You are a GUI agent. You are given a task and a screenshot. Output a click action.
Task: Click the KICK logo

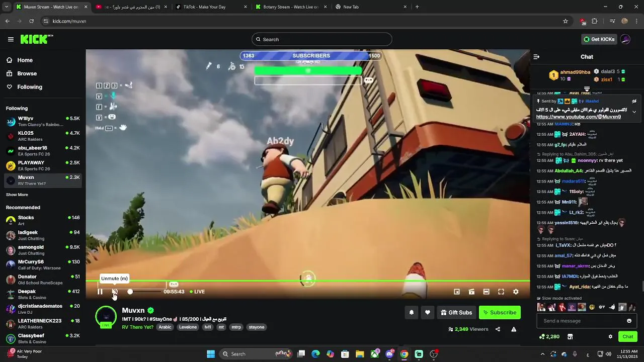[37, 39]
